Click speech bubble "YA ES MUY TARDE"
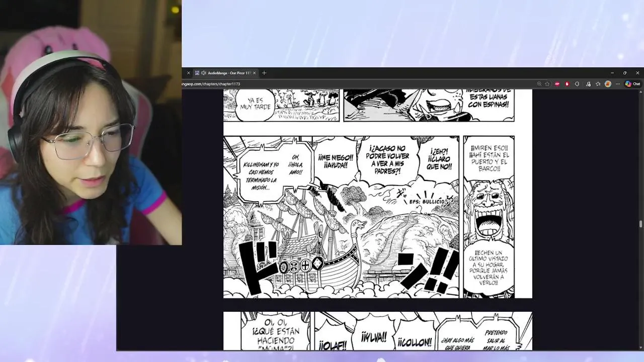 point(255,104)
